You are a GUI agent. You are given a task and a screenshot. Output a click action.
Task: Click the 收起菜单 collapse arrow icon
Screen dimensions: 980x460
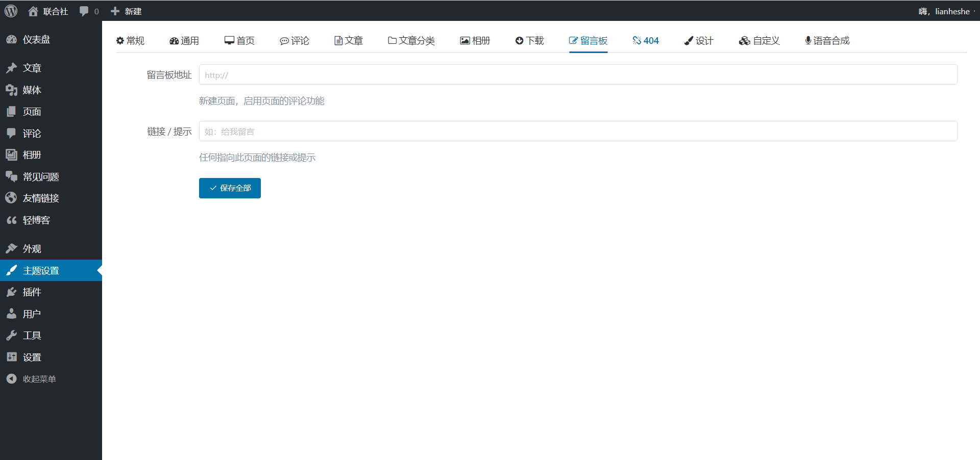coord(11,378)
